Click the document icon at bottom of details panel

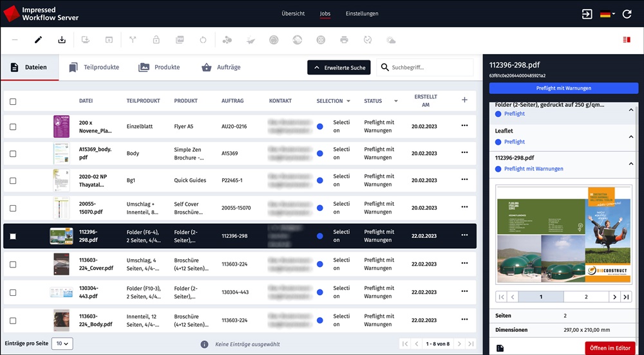(x=500, y=348)
